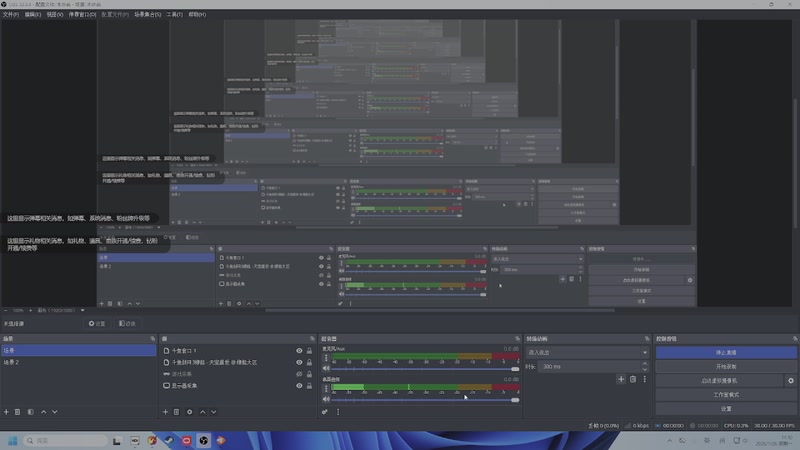The width and height of the screenshot is (800, 450).
Task: Show the hidden 游戏采集 source
Action: [299, 374]
